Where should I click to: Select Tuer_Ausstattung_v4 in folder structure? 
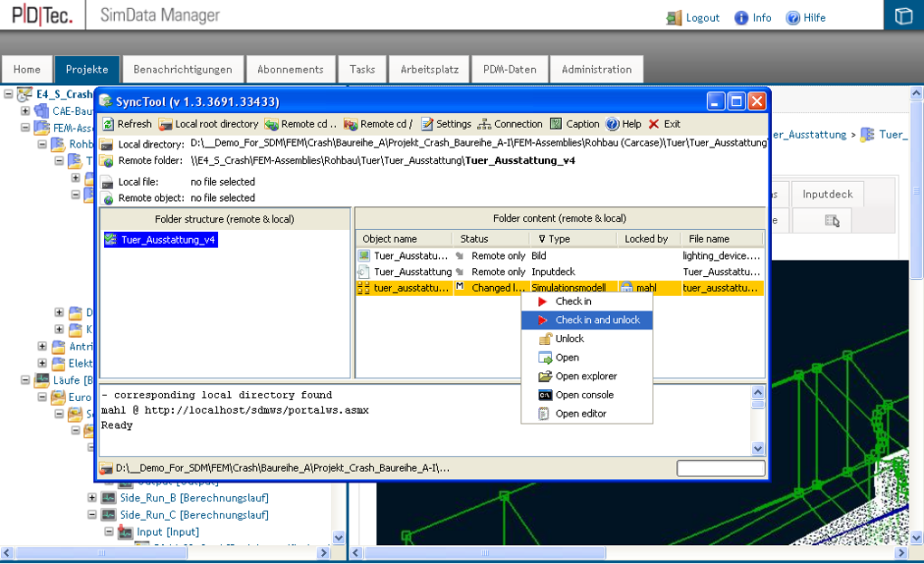(x=161, y=240)
